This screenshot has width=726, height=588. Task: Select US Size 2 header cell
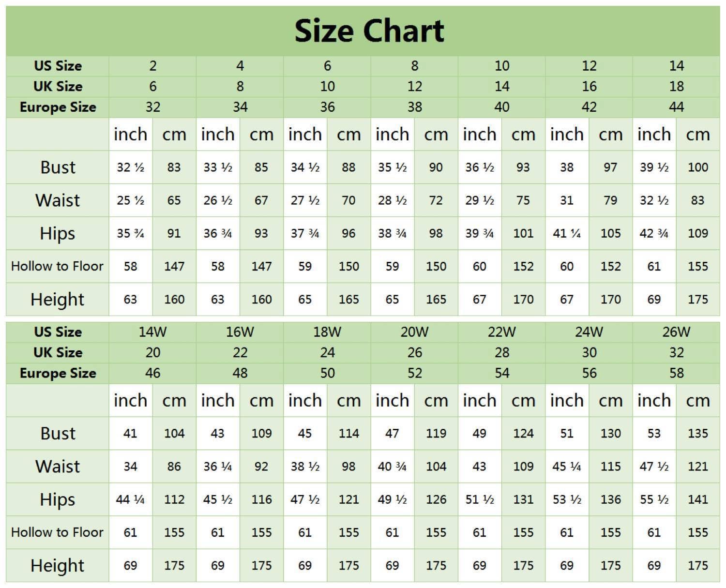coord(153,66)
